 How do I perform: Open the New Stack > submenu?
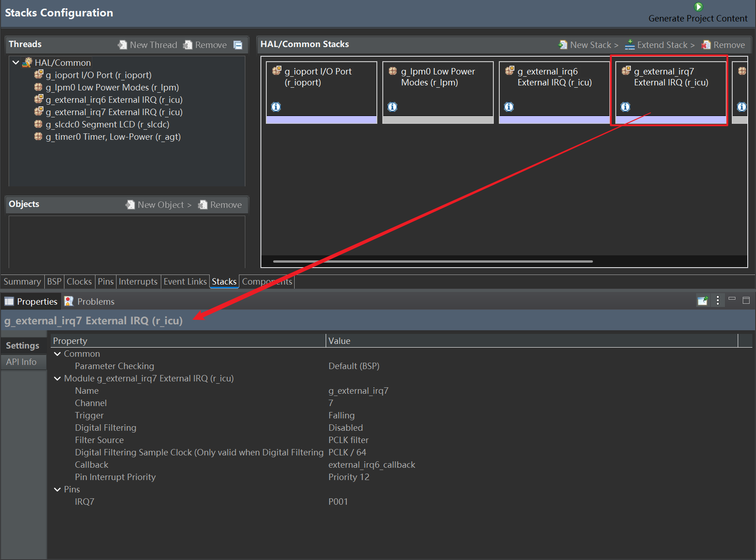coord(594,45)
